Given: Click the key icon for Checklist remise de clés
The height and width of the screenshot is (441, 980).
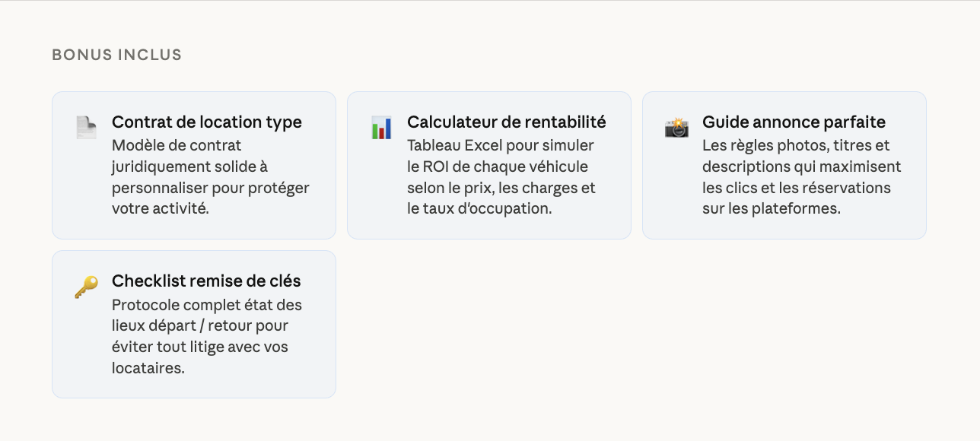Looking at the screenshot, I should point(86,287).
